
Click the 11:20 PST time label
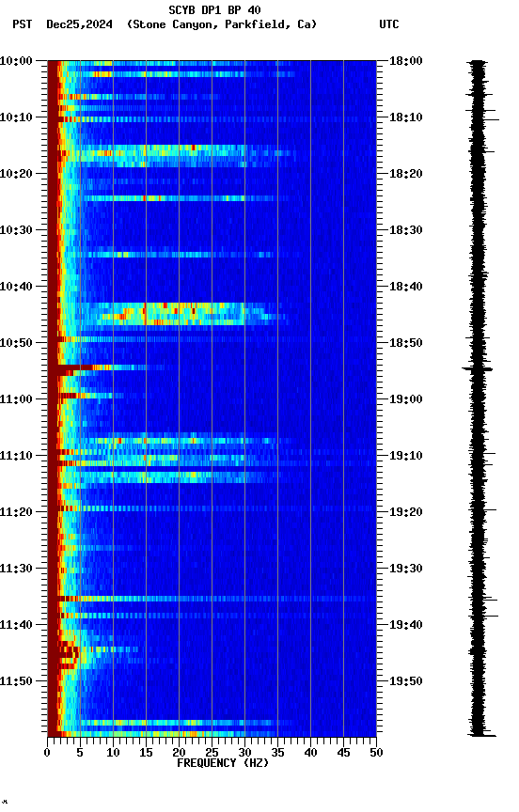click(16, 513)
